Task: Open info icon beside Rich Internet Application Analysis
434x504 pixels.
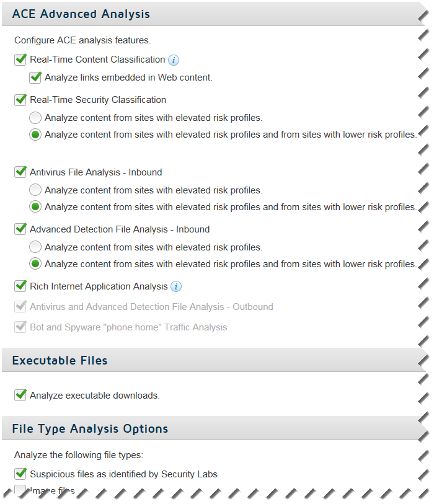Action: point(176,286)
